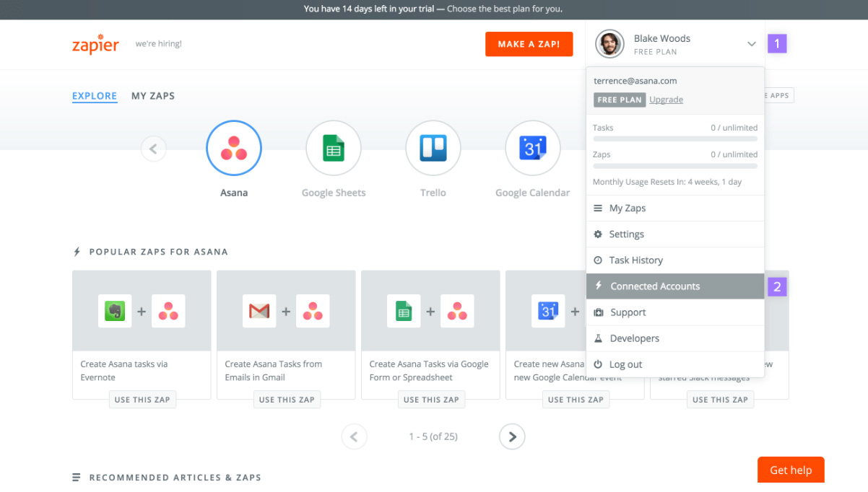Image resolution: width=868 pixels, height=492 pixels.
Task: Select the Google Sheets app circle in the carousel
Action: tap(334, 149)
